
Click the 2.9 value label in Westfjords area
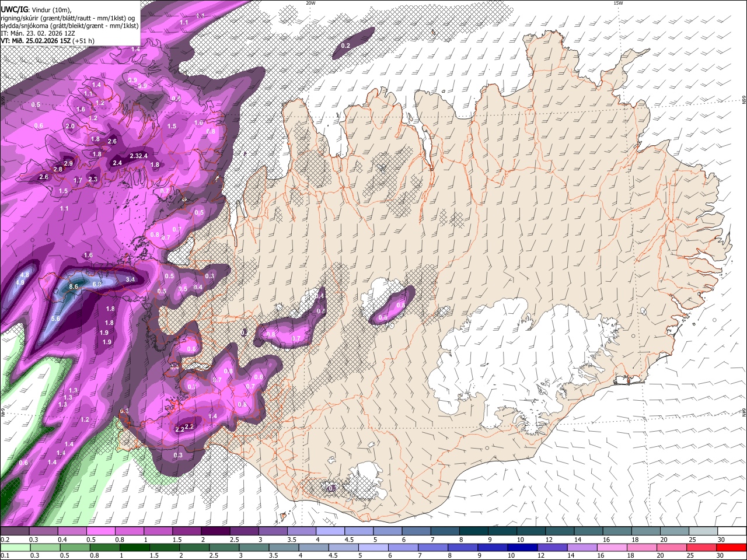(x=68, y=163)
